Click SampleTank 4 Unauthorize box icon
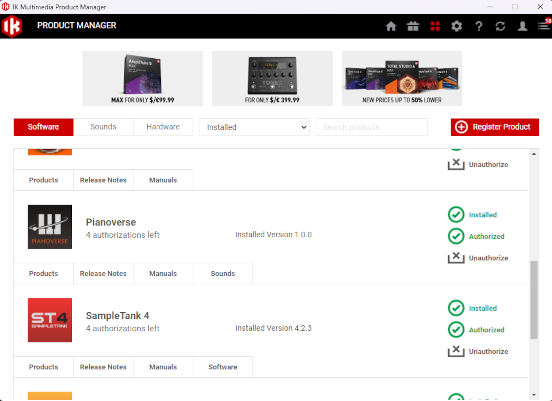This screenshot has height=401, width=552. [x=456, y=351]
